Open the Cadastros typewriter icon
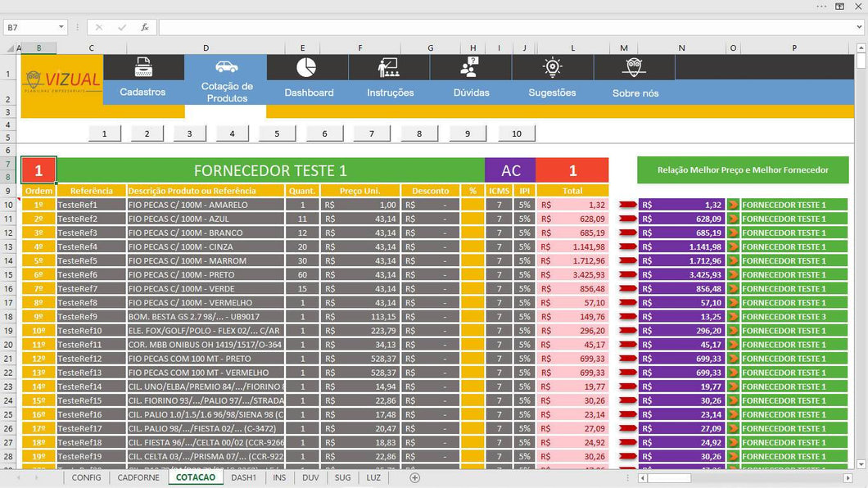The width and height of the screenshot is (868, 488). pos(143,67)
